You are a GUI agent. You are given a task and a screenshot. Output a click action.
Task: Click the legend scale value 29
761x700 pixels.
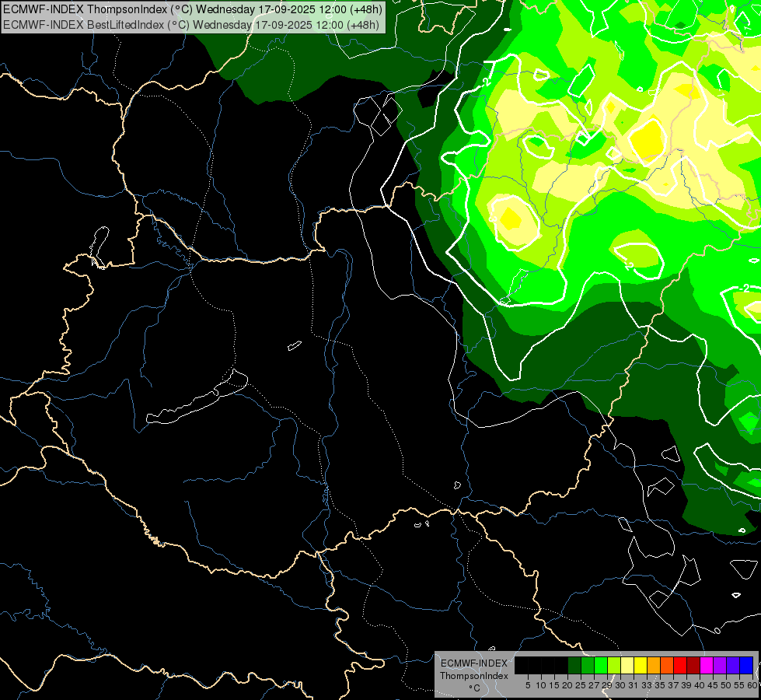[607, 685]
